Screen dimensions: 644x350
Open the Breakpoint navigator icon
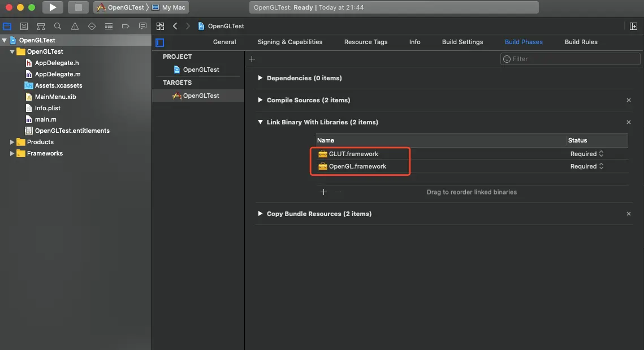(126, 26)
